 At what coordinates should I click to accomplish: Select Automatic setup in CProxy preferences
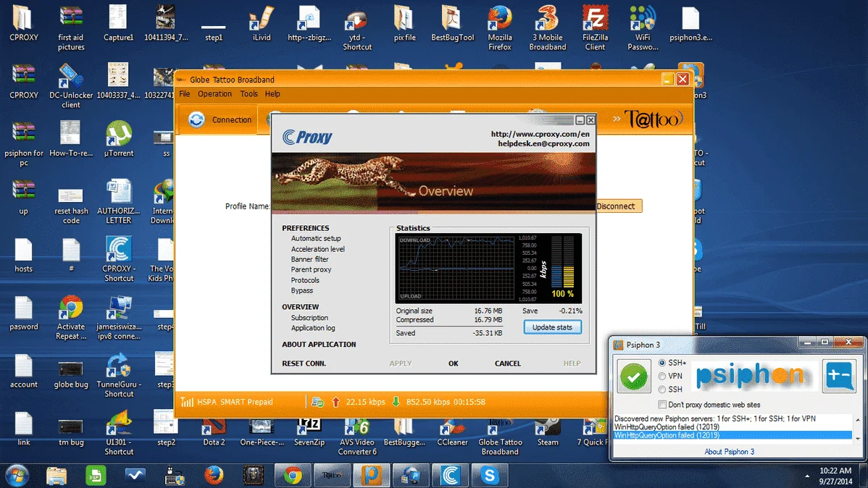[x=315, y=238]
